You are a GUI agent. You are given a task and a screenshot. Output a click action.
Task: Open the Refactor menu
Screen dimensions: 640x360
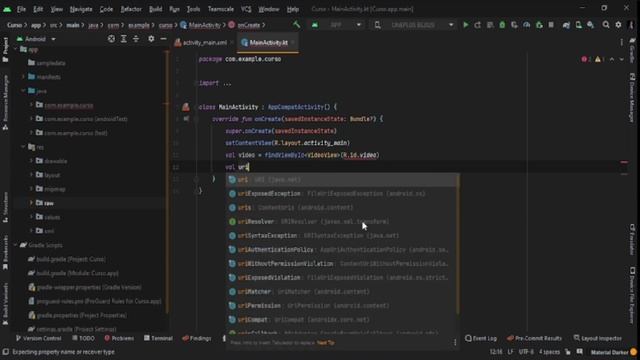click(x=131, y=9)
